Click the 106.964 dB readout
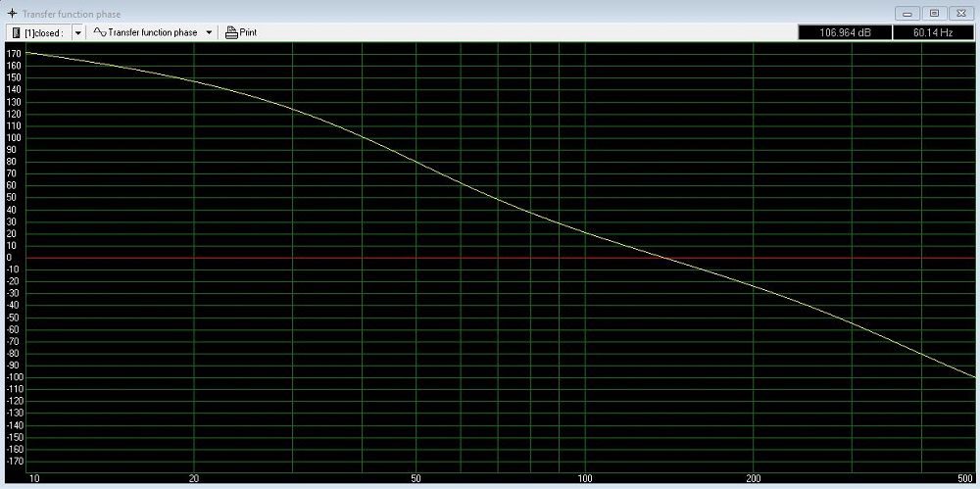Image resolution: width=980 pixels, height=489 pixels. click(845, 32)
